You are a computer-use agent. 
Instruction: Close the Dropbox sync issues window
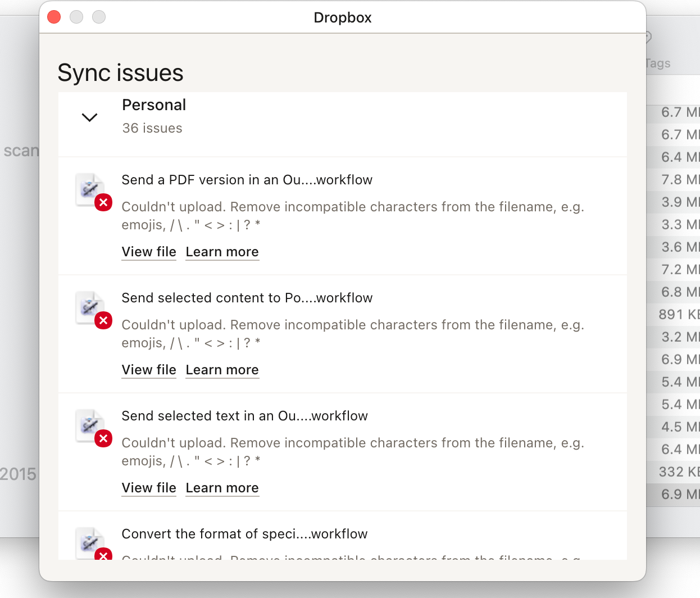pos(53,17)
